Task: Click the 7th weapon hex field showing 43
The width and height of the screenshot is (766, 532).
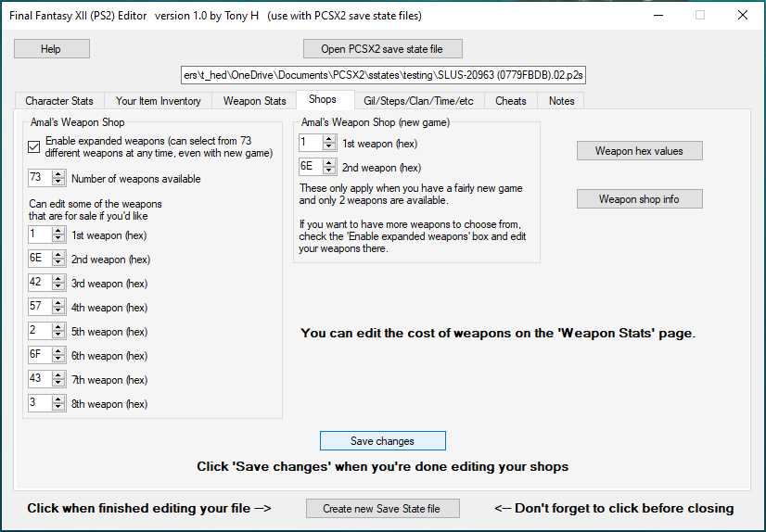Action: 40,379
